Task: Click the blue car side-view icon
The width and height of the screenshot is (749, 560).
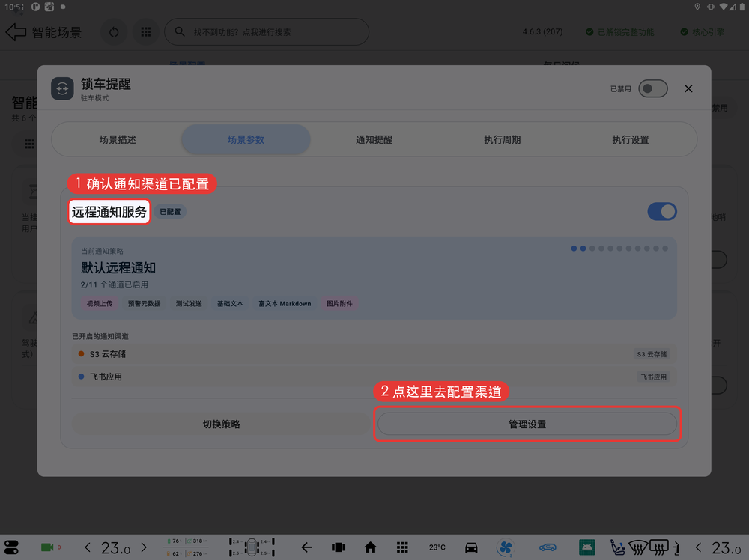Action: 548,547
